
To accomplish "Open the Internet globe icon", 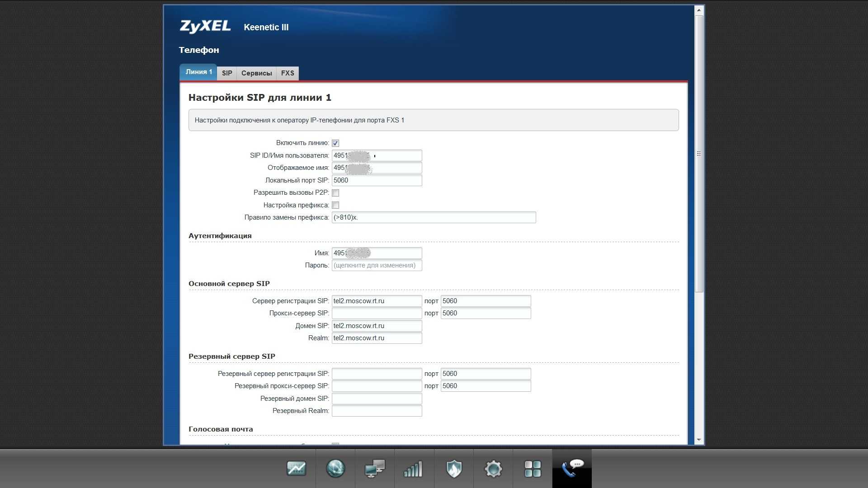I will tap(335, 469).
